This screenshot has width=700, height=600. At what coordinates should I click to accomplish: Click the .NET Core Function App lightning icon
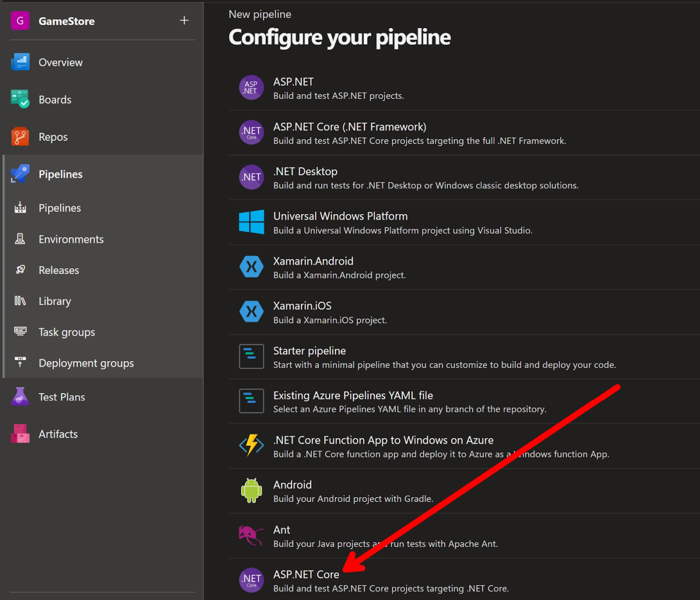pyautogui.click(x=251, y=445)
